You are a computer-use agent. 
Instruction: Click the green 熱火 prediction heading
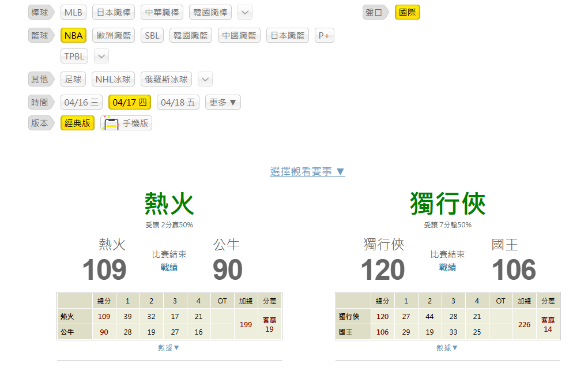pos(169,204)
